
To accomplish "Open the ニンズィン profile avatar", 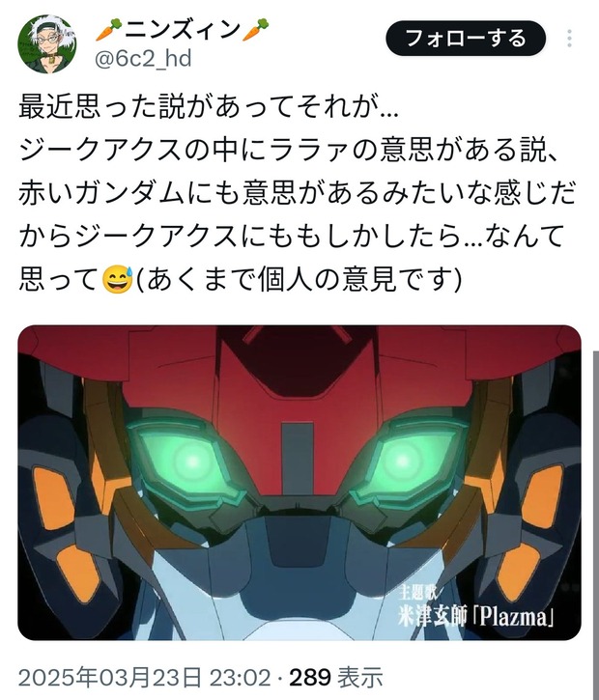I will pyautogui.click(x=47, y=43).
